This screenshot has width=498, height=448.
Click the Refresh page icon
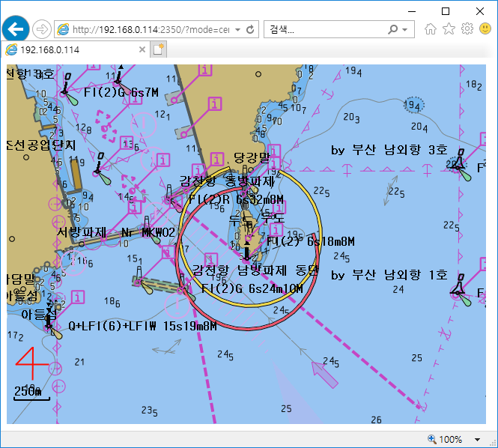[x=250, y=29]
